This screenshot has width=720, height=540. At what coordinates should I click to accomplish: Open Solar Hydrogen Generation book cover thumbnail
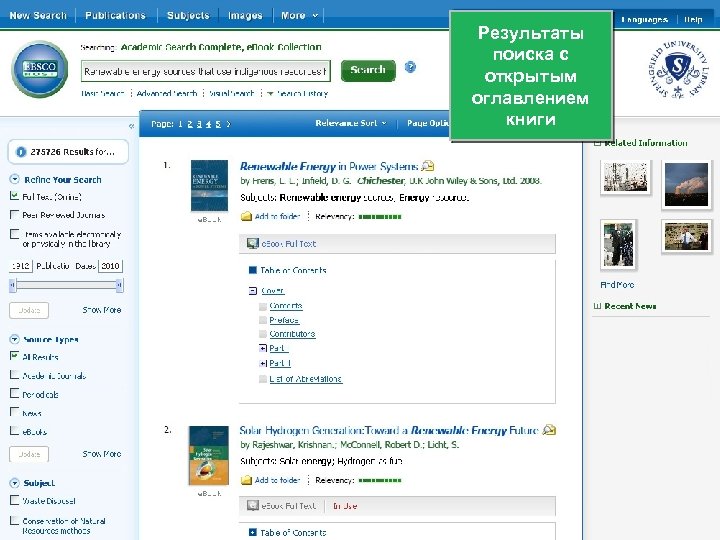209,455
